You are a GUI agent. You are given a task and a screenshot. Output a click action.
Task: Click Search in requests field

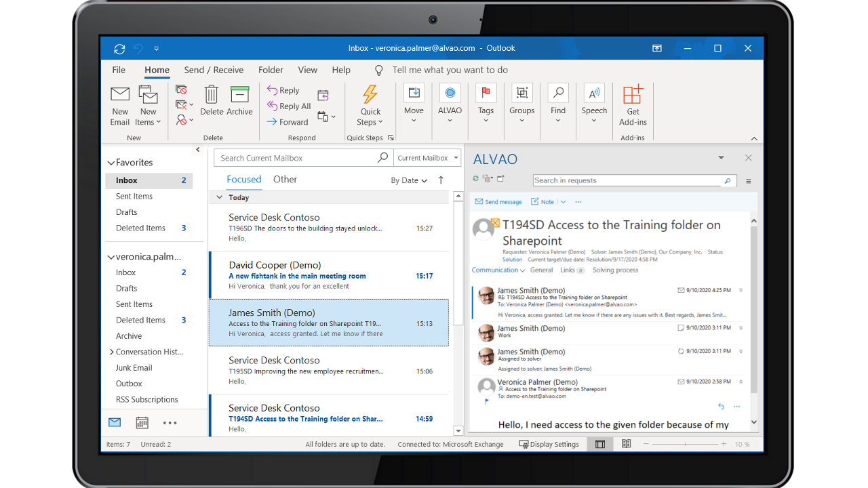click(x=627, y=180)
